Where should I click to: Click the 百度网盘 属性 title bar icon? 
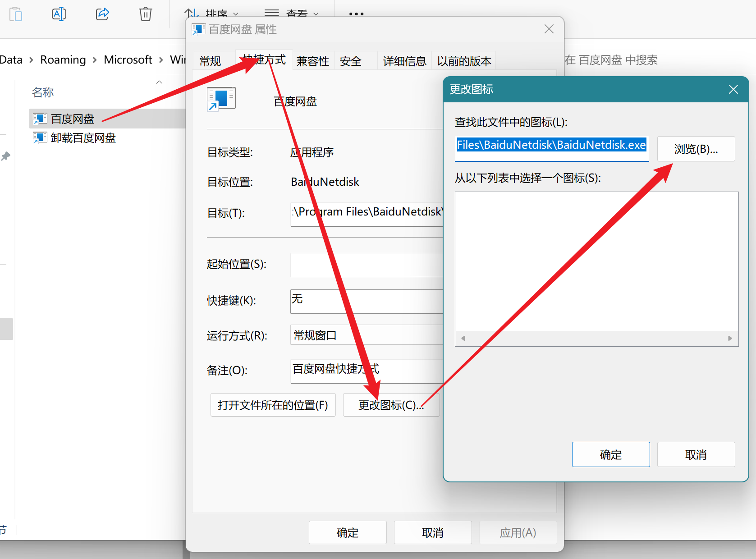198,29
